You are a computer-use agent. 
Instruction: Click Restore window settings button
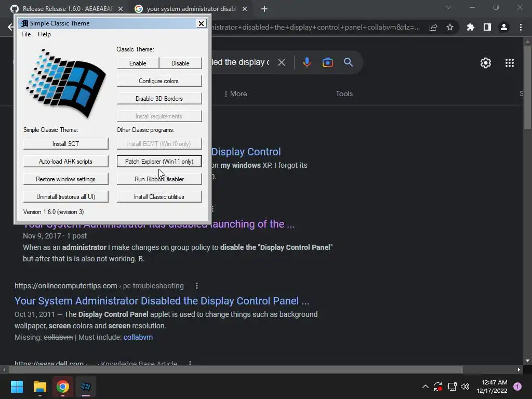[66, 179]
